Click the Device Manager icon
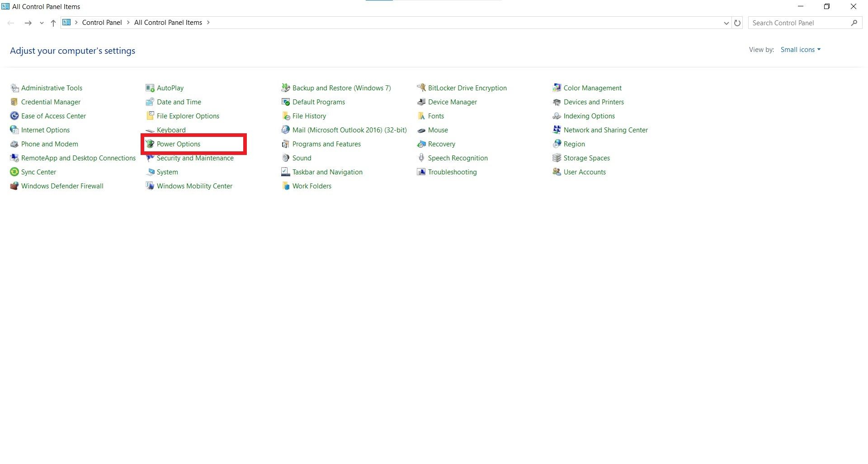Screen dimensions: 868x464 point(421,102)
